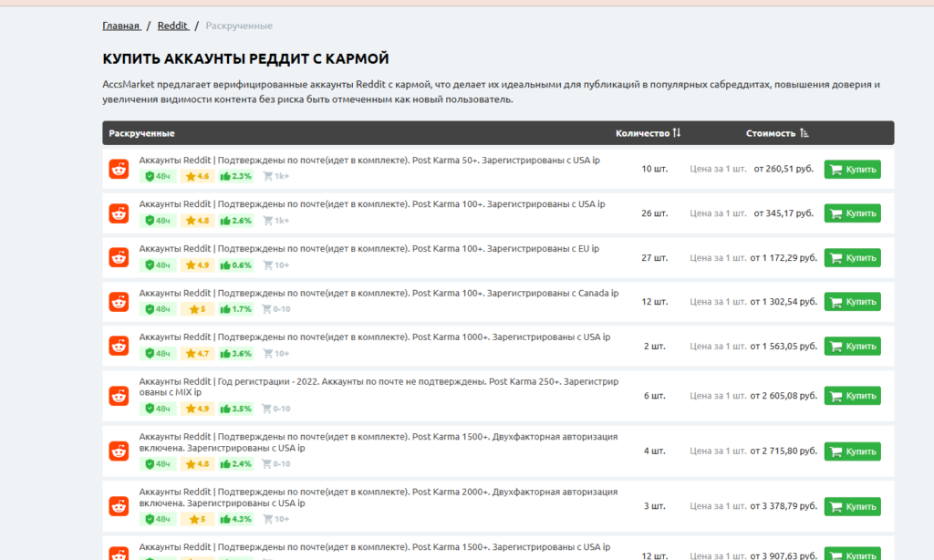Open the Главная breadcrumb link
The width and height of the screenshot is (934, 560).
(121, 26)
